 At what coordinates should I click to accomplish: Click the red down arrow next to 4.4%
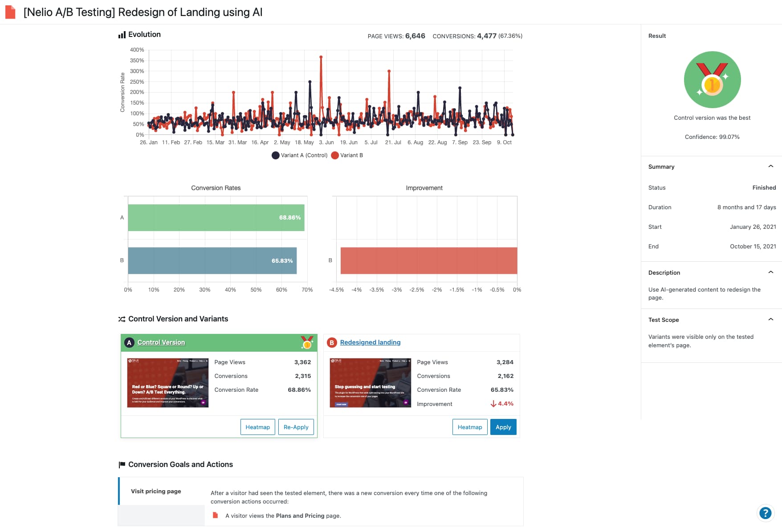coord(493,404)
